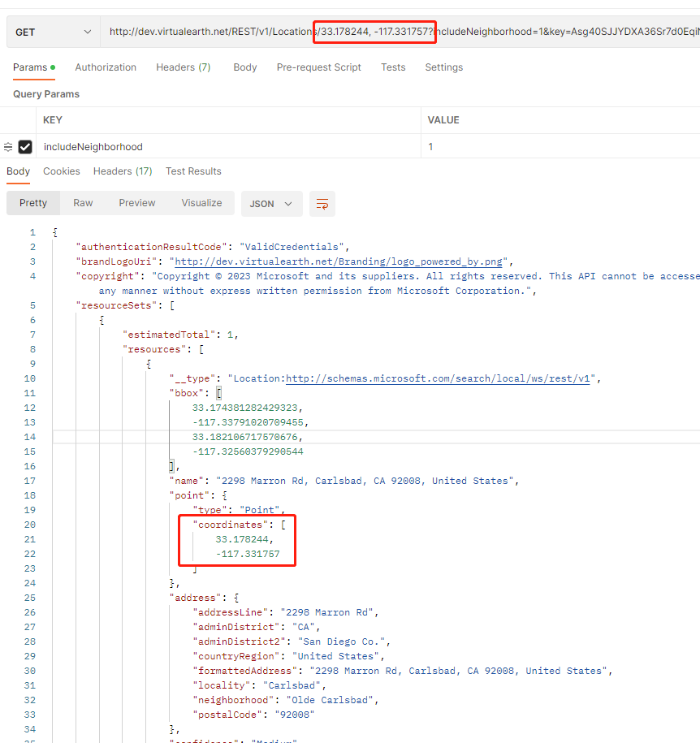Image resolution: width=700 pixels, height=743 pixels.
Task: Click the "countryRegion" key text
Action: [x=236, y=656]
